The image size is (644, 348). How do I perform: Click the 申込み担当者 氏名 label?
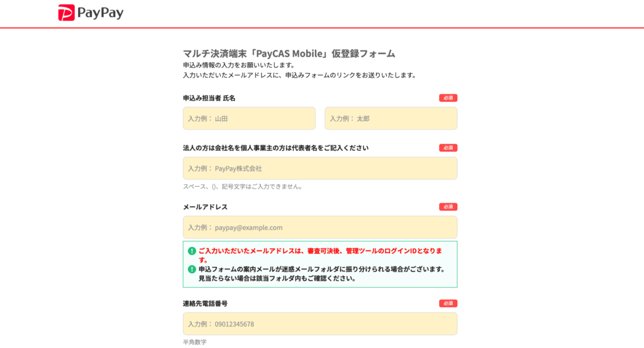tap(209, 98)
